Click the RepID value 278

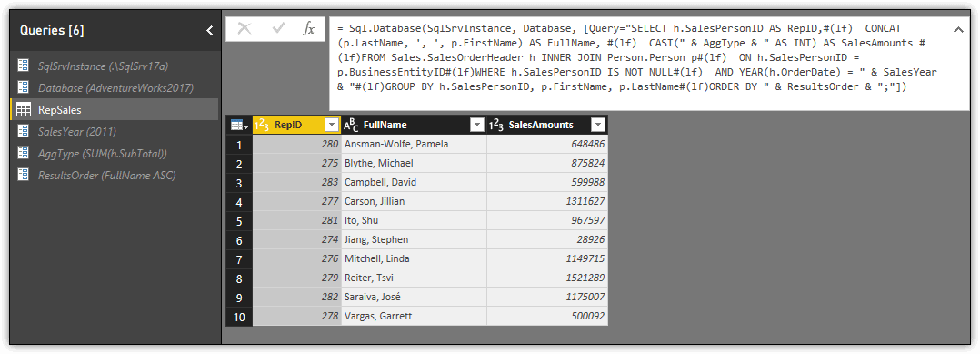click(x=297, y=316)
